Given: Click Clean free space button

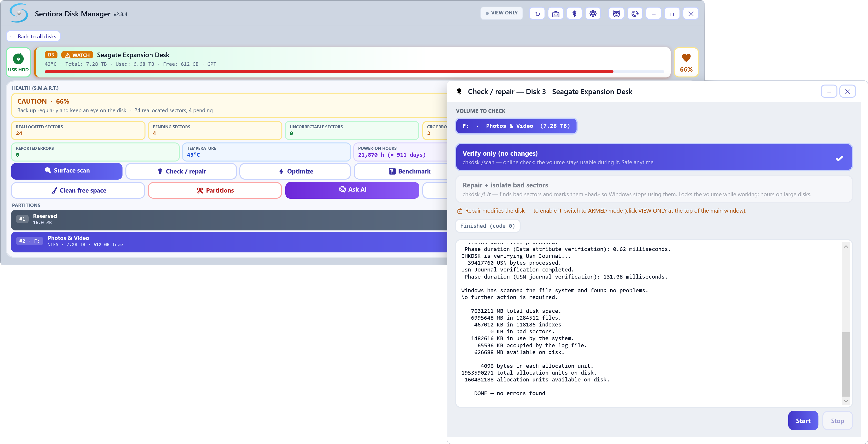Looking at the screenshot, I should point(78,191).
